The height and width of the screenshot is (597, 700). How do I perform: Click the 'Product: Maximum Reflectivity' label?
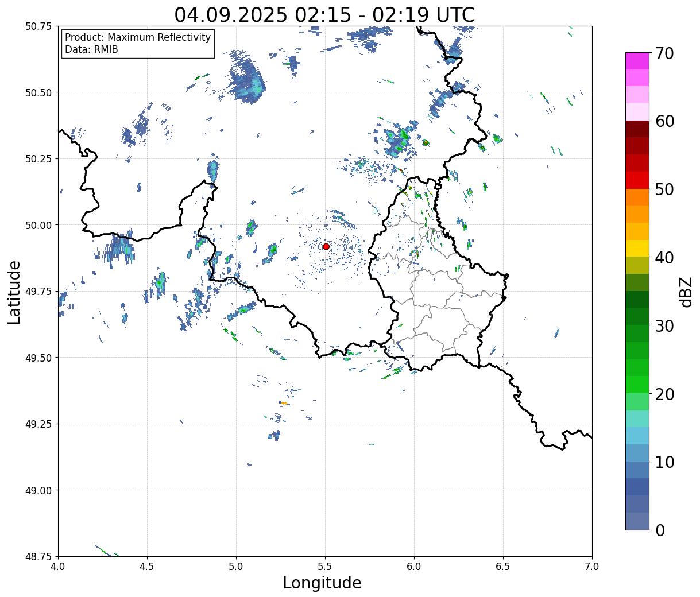pyautogui.click(x=138, y=37)
